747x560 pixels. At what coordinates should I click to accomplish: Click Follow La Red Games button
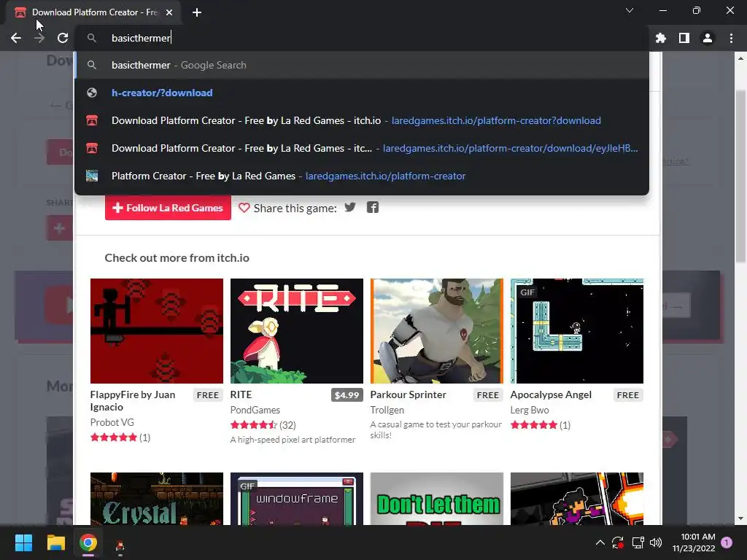coord(169,208)
